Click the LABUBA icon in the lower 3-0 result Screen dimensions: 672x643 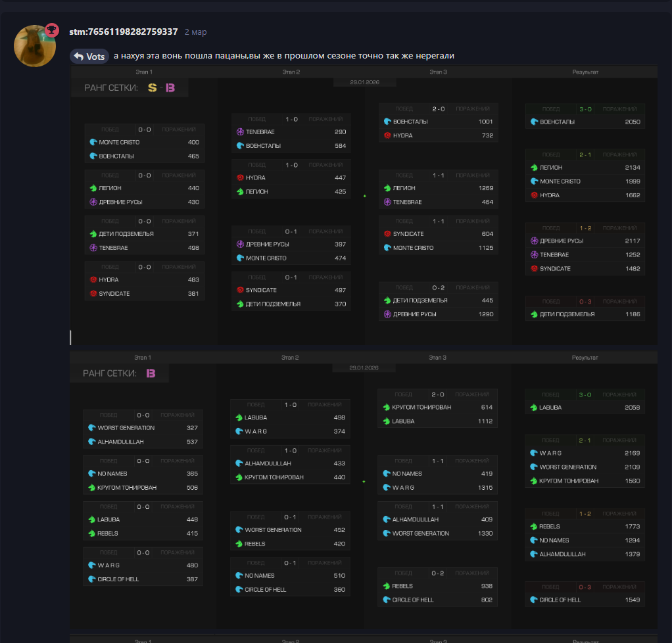point(534,408)
